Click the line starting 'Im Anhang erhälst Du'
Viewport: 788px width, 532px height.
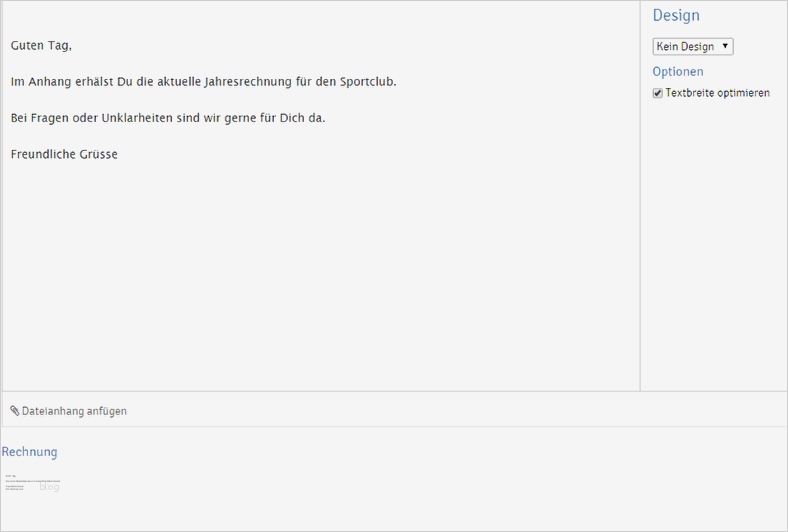pos(203,82)
